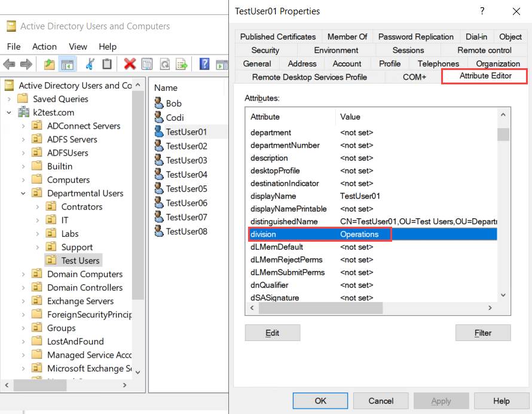The image size is (532, 414).
Task: Expand the Support OU node
Action: point(37,247)
